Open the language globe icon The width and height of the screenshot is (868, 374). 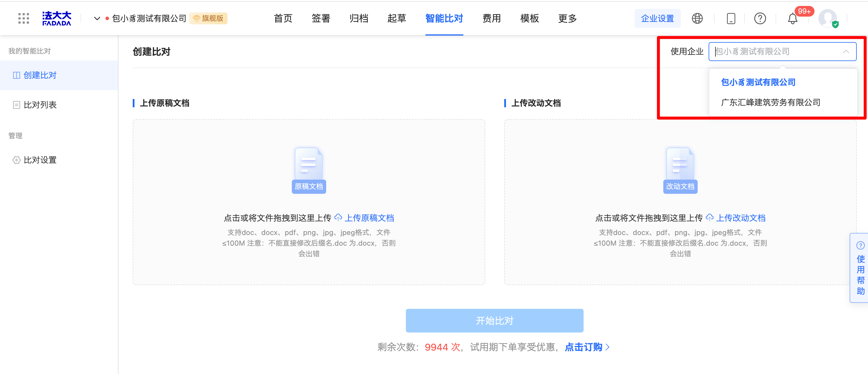tap(697, 18)
